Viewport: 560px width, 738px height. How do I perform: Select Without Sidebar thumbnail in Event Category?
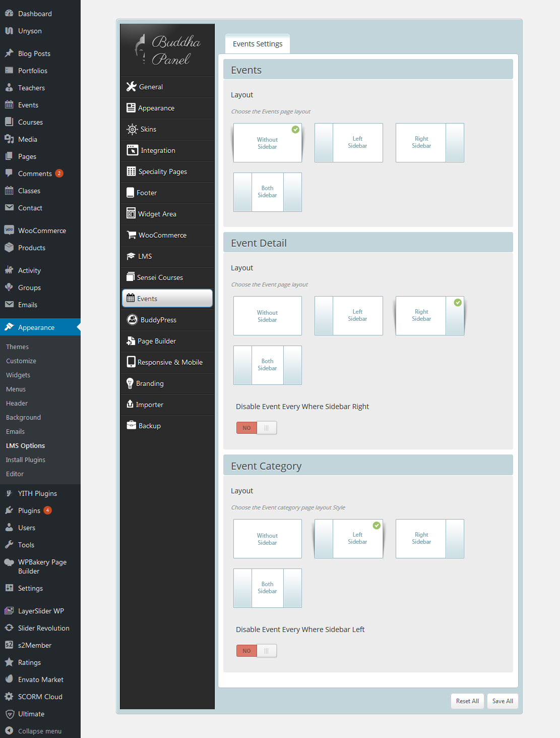[x=268, y=539]
